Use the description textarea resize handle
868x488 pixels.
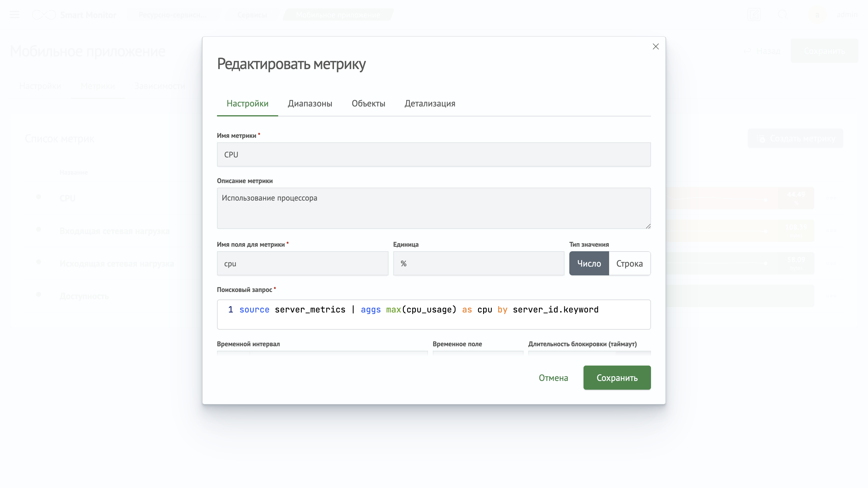[x=648, y=226]
